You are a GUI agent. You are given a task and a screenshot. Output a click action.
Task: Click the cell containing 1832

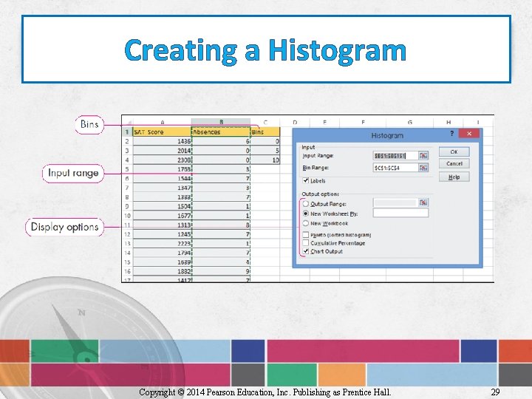[x=162, y=271]
